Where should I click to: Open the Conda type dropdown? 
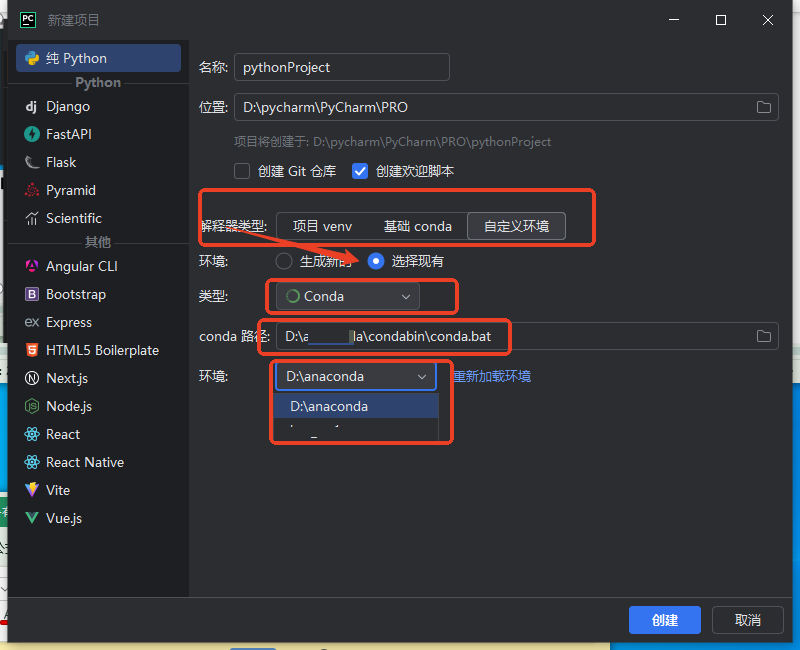point(348,296)
